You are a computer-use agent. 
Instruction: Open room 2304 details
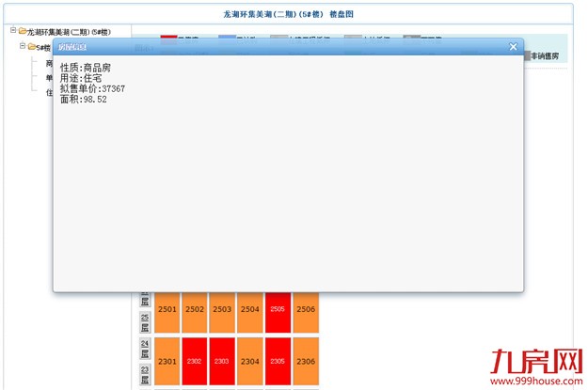click(249, 361)
